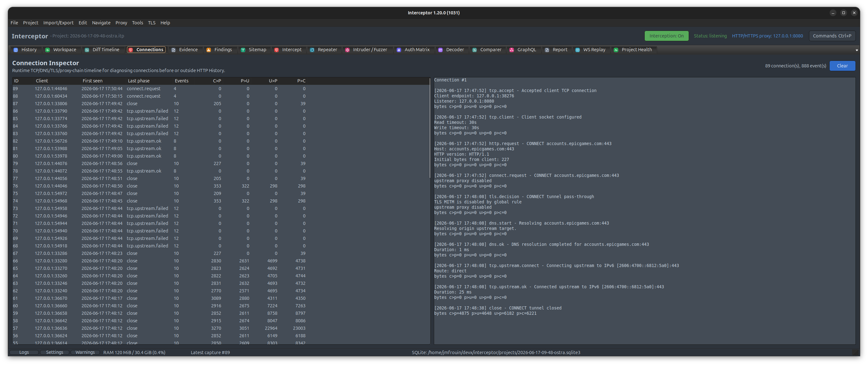The image size is (868, 365).
Task: Click the Auth Matrix tab icon
Action: click(399, 50)
